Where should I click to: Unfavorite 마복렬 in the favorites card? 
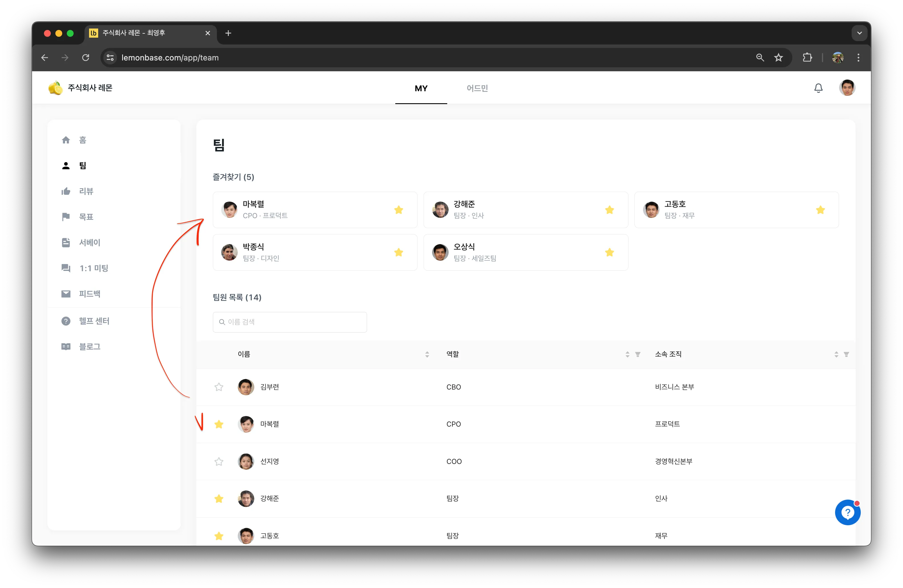coord(398,210)
